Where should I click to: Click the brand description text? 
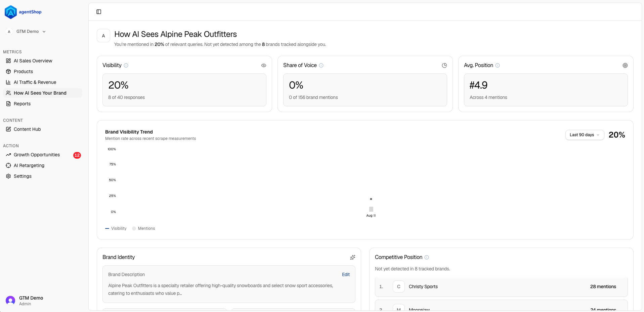tap(221, 290)
